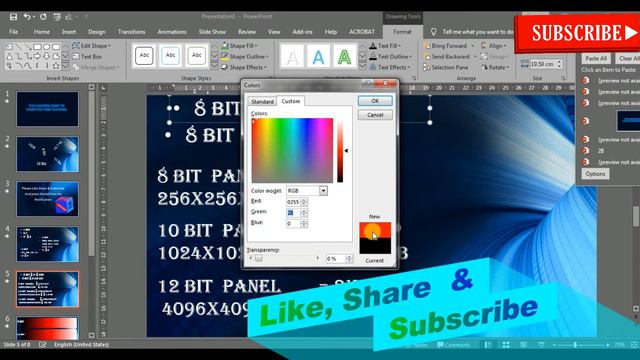The image size is (640, 360).
Task: Click the Shape Fill paint bucket icon
Action: coord(224,46)
